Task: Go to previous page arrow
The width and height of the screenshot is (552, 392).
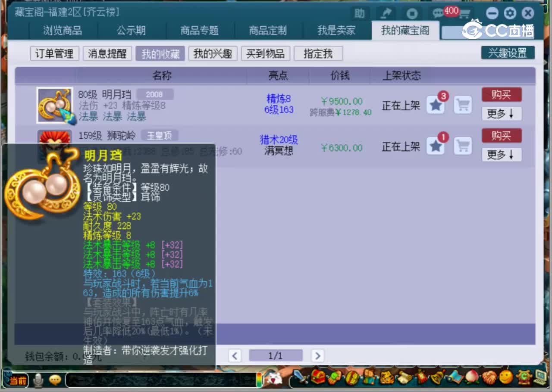Action: point(235,356)
